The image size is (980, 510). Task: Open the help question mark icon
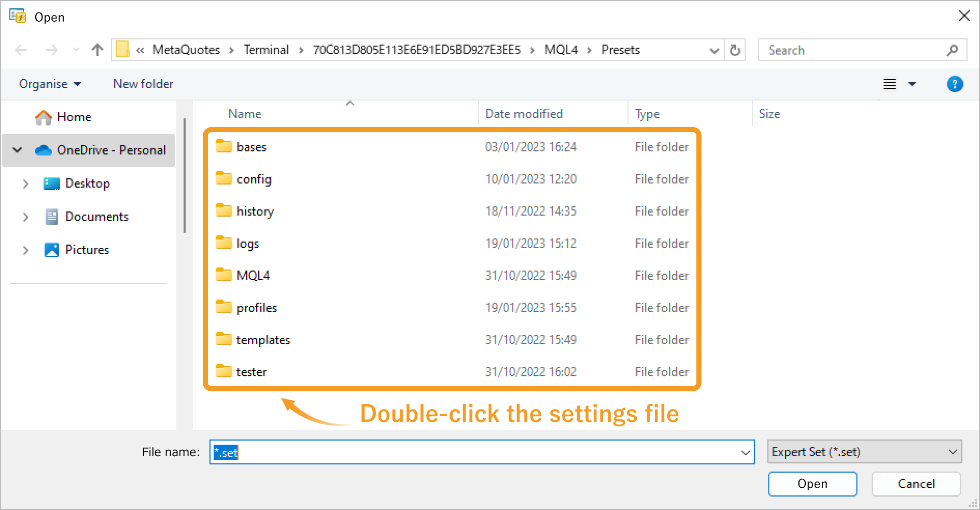coord(955,83)
